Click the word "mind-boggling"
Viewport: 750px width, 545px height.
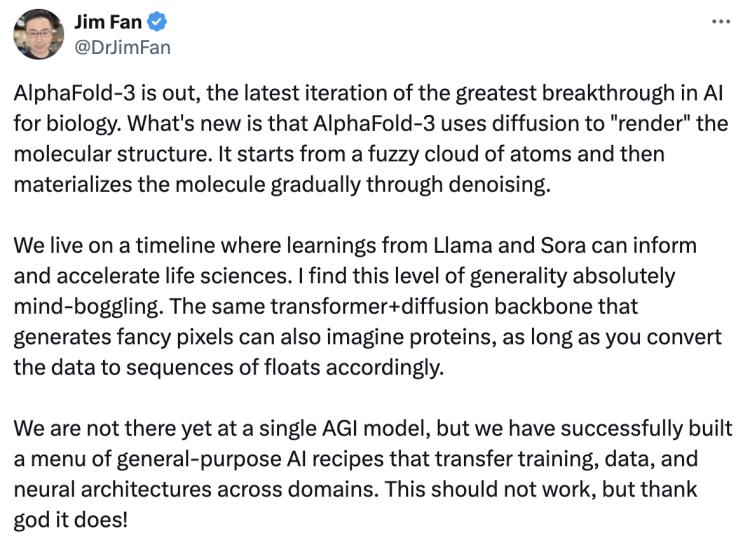[x=75, y=306]
